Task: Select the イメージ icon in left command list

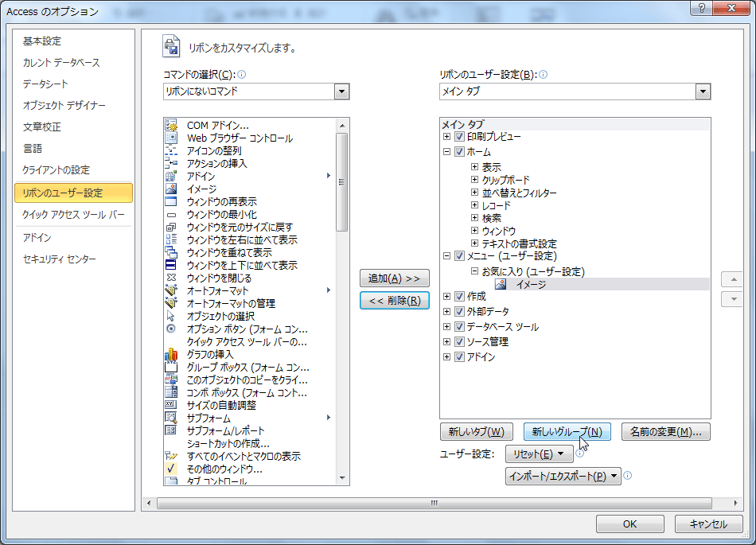Action: point(171,189)
